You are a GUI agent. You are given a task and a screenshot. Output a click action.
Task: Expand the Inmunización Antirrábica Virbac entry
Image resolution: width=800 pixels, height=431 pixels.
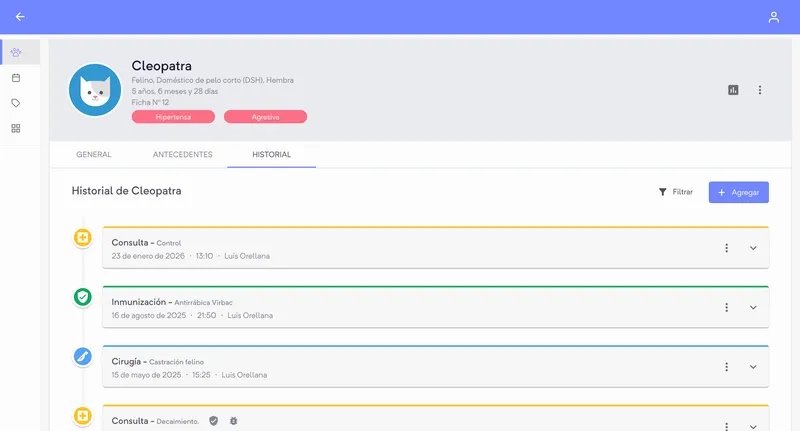pos(753,308)
